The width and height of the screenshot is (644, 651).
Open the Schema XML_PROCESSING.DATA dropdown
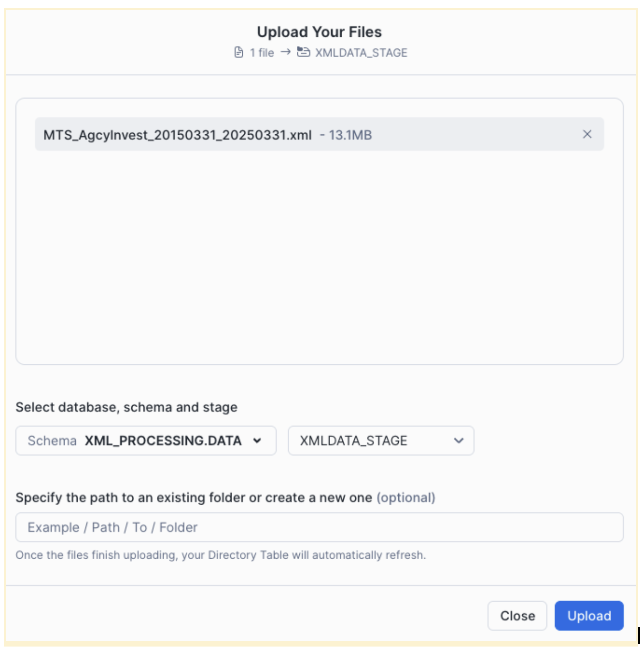tap(146, 441)
